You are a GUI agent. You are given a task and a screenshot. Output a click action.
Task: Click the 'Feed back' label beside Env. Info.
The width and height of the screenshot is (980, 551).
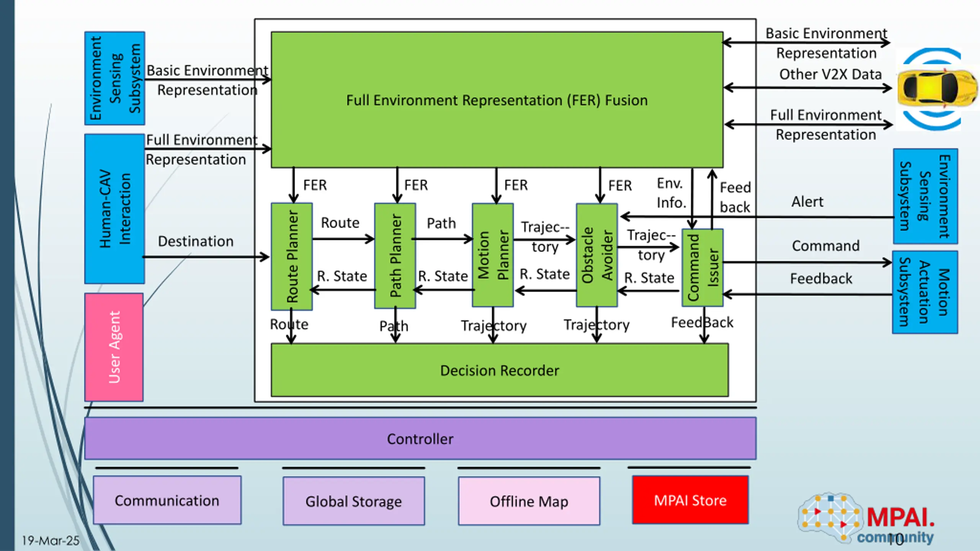pyautogui.click(x=735, y=197)
